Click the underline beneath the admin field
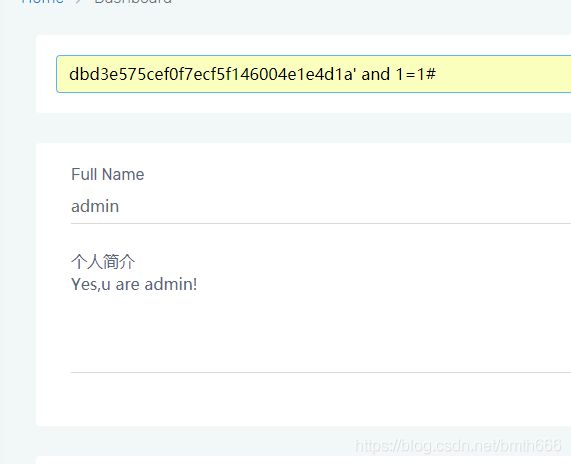Image resolution: width=571 pixels, height=464 pixels. [x=321, y=223]
